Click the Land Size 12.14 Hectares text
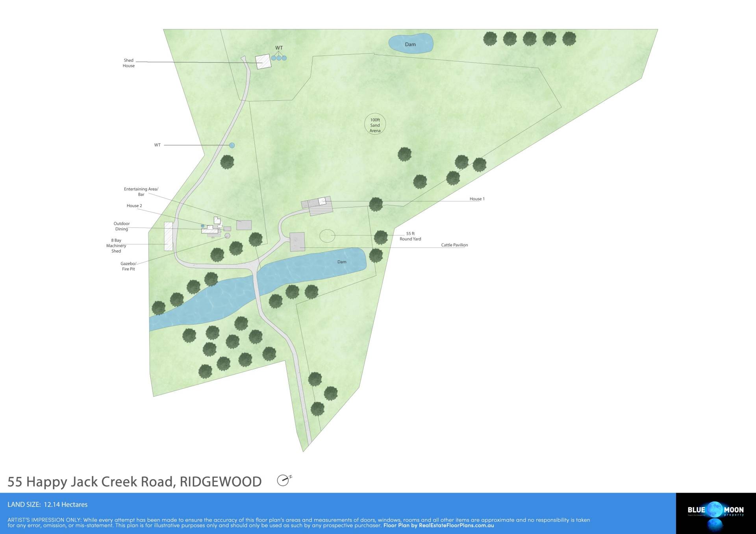This screenshot has width=756, height=534. coord(48,504)
